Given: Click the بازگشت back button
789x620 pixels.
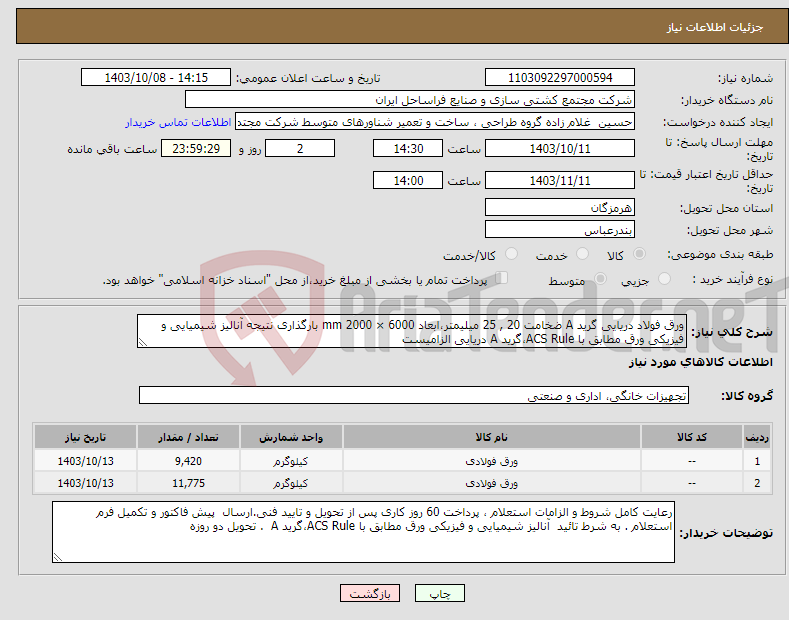Looking at the screenshot, I should coord(370,594).
